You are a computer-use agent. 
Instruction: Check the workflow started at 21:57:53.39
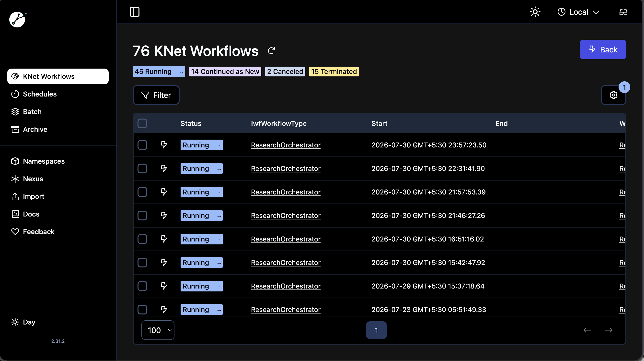coord(142,192)
